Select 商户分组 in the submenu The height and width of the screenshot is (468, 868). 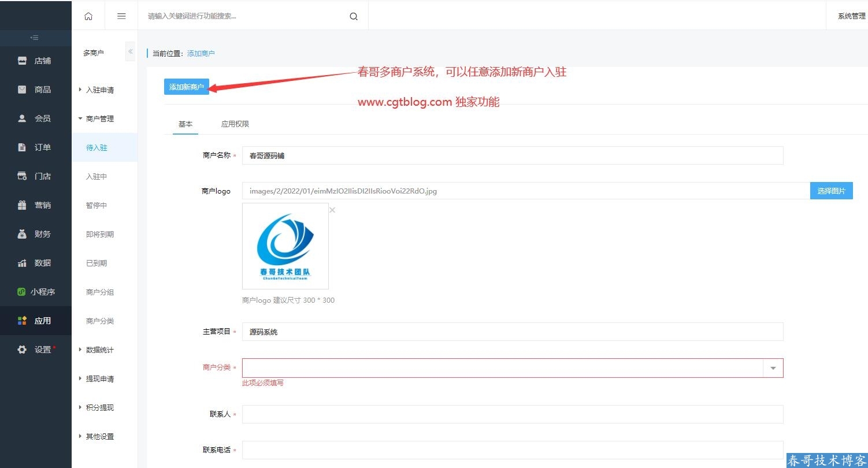point(100,292)
